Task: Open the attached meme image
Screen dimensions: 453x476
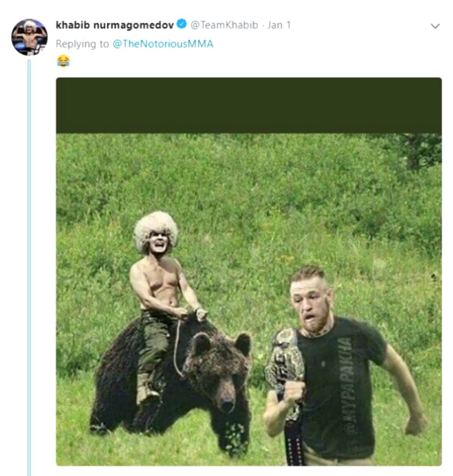Action: 249,271
